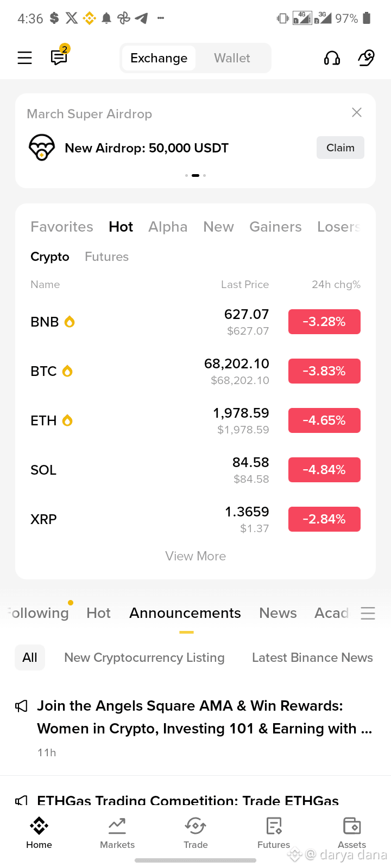Dismiss the March Super Airdrop banner
Screen dimensions: 391x868
[x=357, y=112]
